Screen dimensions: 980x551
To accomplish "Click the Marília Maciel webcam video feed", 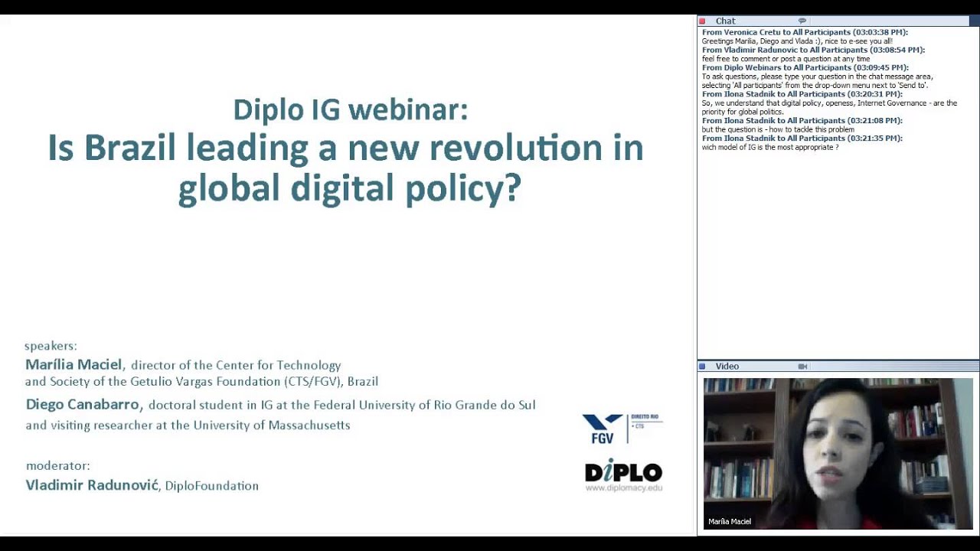I will [x=838, y=453].
